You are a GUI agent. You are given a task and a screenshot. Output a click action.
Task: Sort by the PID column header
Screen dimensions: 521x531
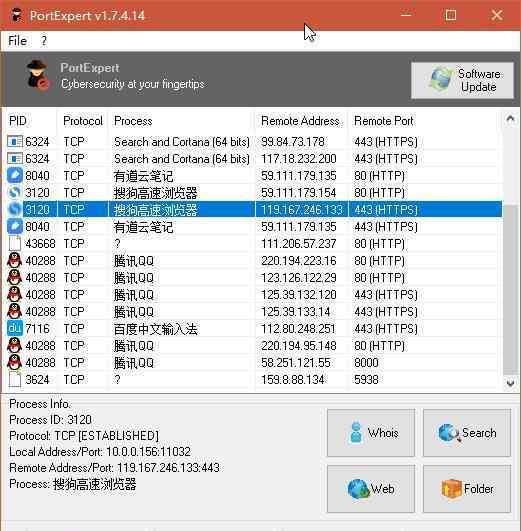click(30, 121)
